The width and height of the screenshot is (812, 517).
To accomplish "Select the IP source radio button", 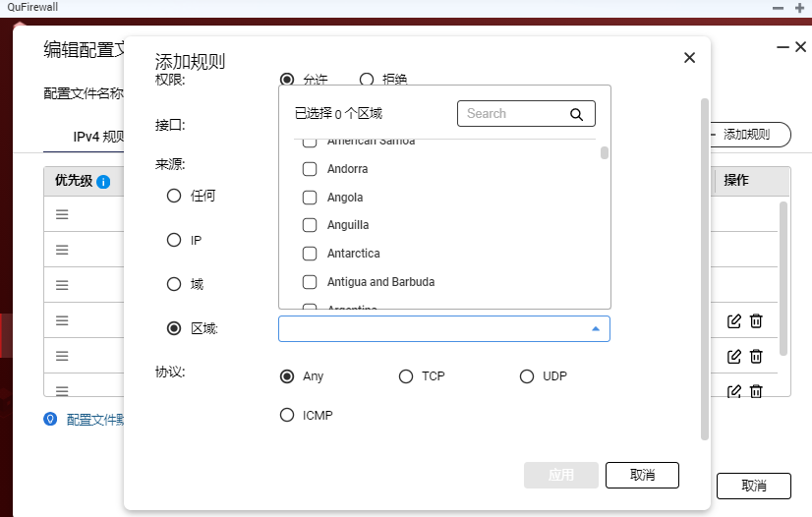I will click(174, 240).
